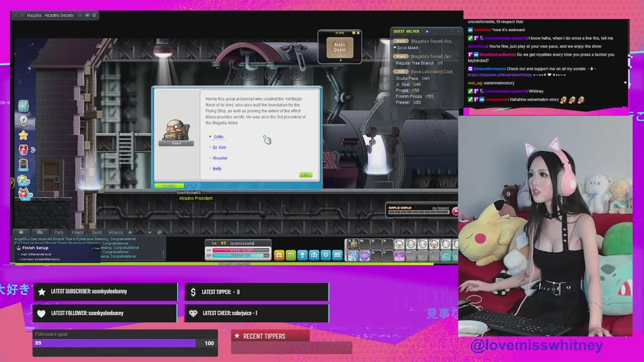Click the first skill quickslot character icon
The width and height of the screenshot is (644, 362).
[353, 244]
